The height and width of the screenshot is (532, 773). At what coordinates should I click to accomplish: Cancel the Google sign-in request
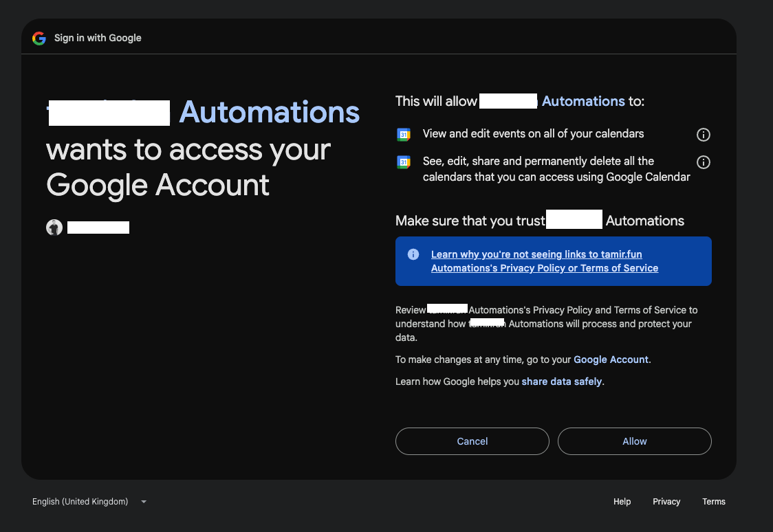click(x=472, y=441)
